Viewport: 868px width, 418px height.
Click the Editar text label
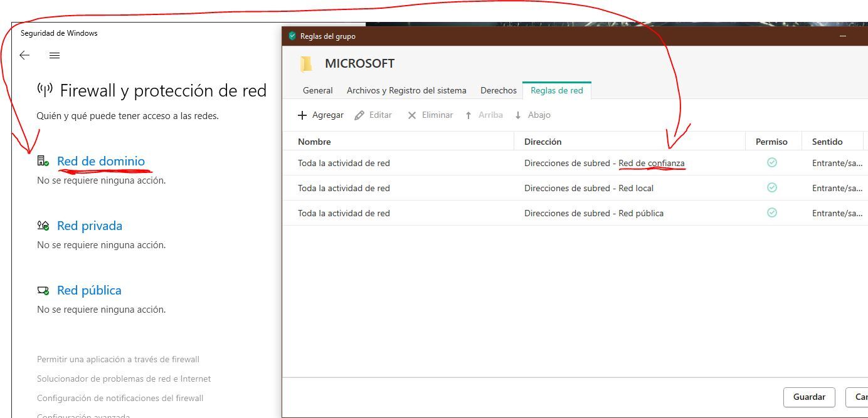(x=381, y=115)
